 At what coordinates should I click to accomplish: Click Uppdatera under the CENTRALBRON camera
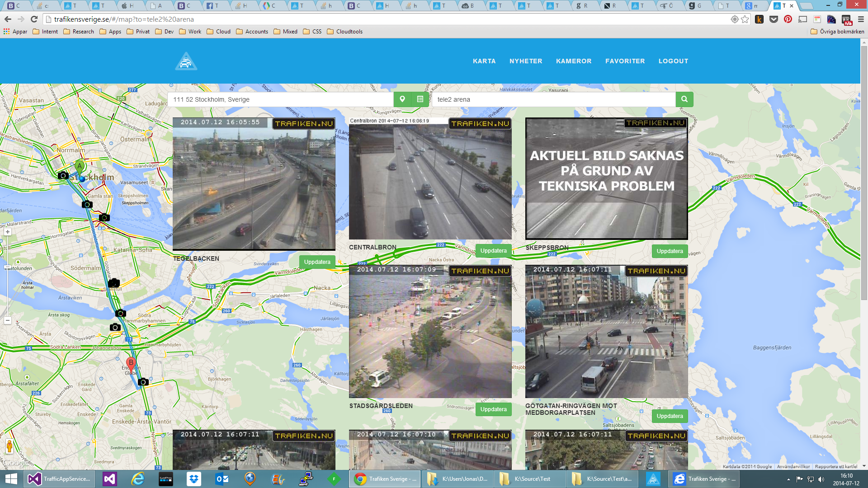pyautogui.click(x=493, y=250)
